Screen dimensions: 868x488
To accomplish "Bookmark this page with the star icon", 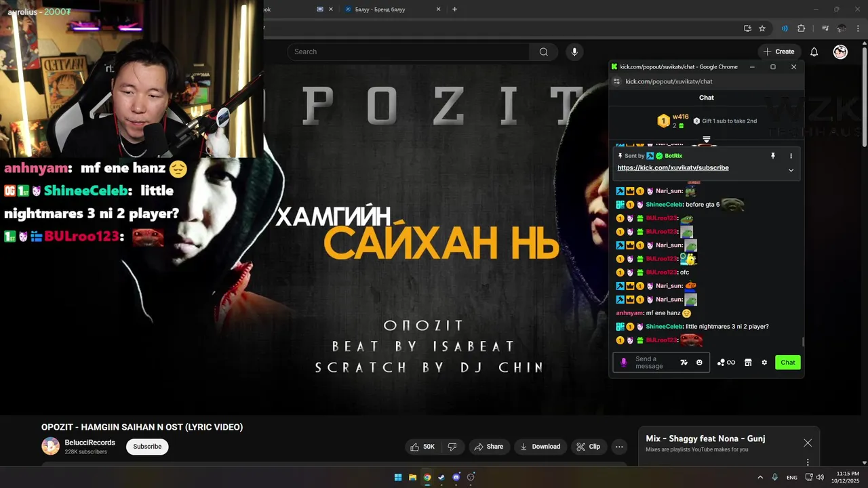I will click(x=762, y=28).
